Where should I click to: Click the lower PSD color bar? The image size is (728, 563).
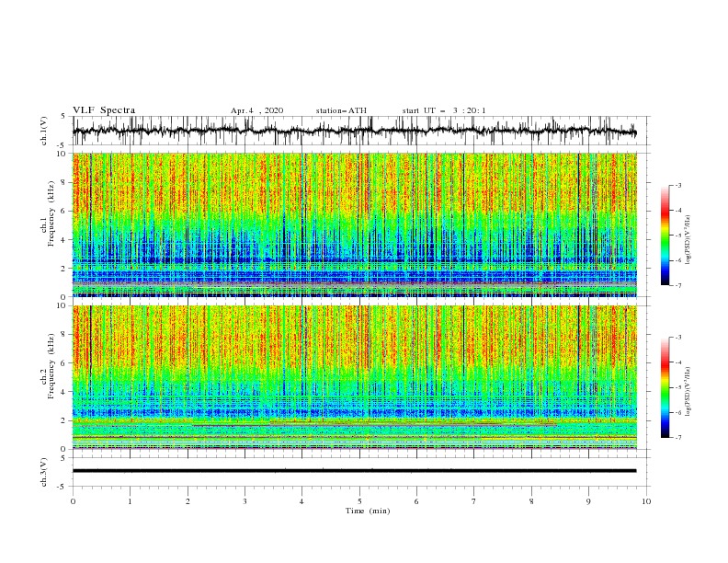click(665, 387)
